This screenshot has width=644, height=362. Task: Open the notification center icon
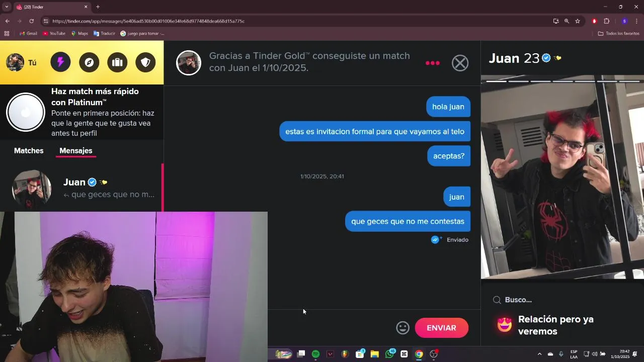pos(635,354)
